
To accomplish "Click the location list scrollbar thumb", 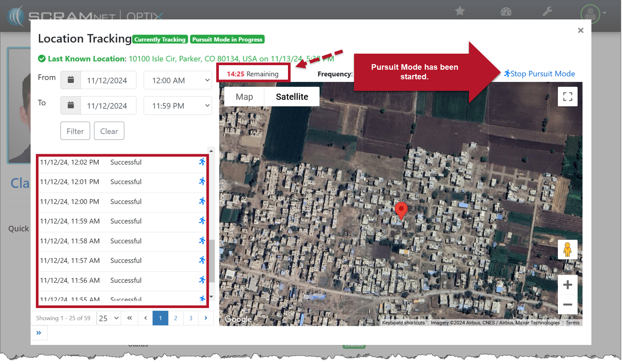I will (212, 261).
